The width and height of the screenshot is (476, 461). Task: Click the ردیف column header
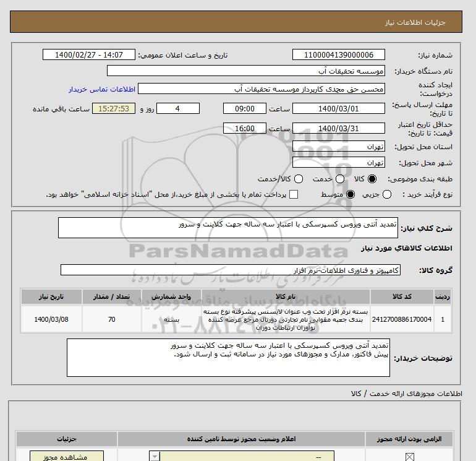pyautogui.click(x=443, y=296)
